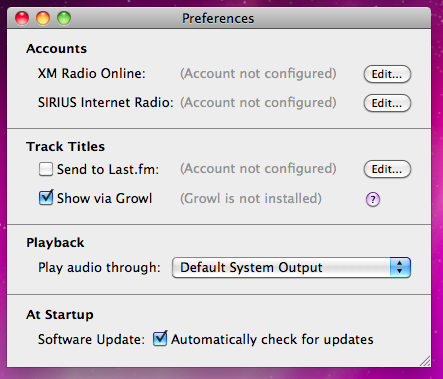The width and height of the screenshot is (443, 379).
Task: Enable the Send to Last.fm checkbox
Action: (x=46, y=169)
